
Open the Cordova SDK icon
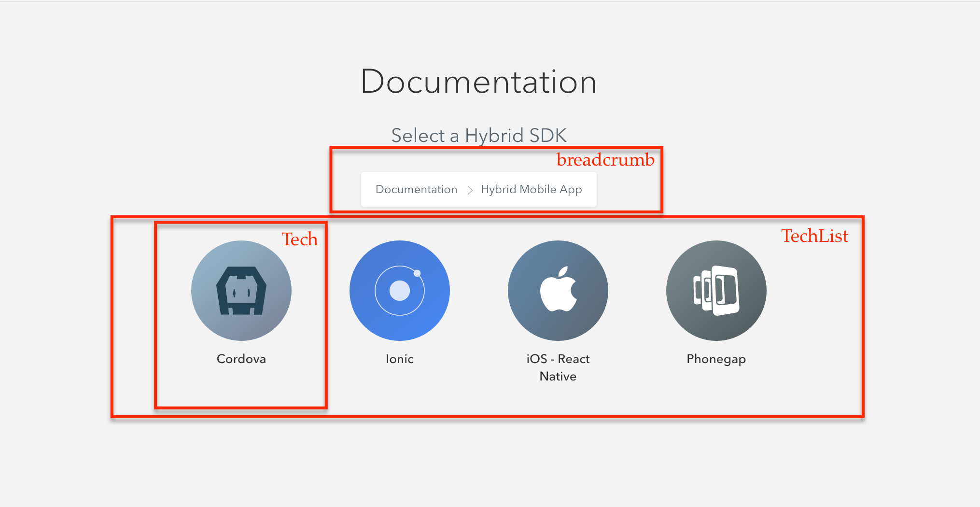pyautogui.click(x=241, y=291)
